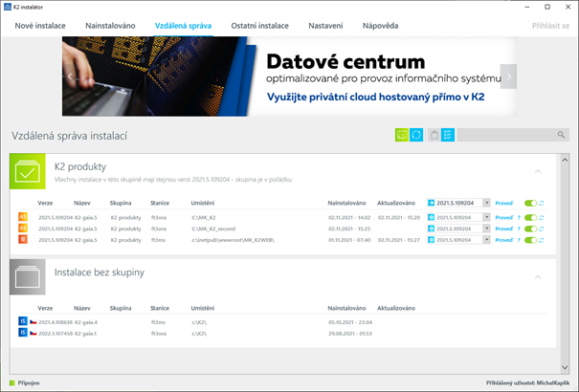Click the AS icon for C:\MK_K2 row
The width and height of the screenshot is (579, 392).
pos(23,217)
